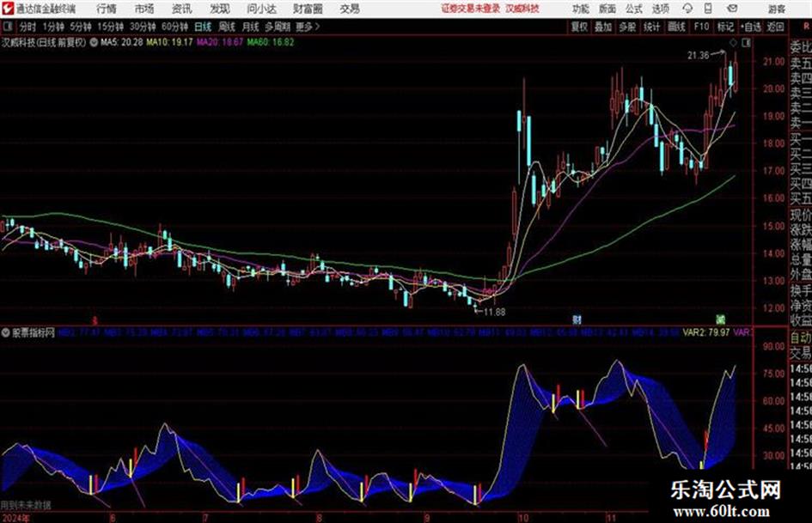Click the MA60: 16.82 indicator value
The image size is (812, 523).
(x=271, y=42)
